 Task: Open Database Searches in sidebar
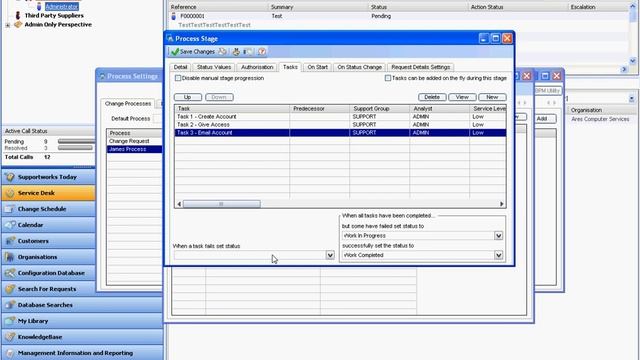point(82,305)
